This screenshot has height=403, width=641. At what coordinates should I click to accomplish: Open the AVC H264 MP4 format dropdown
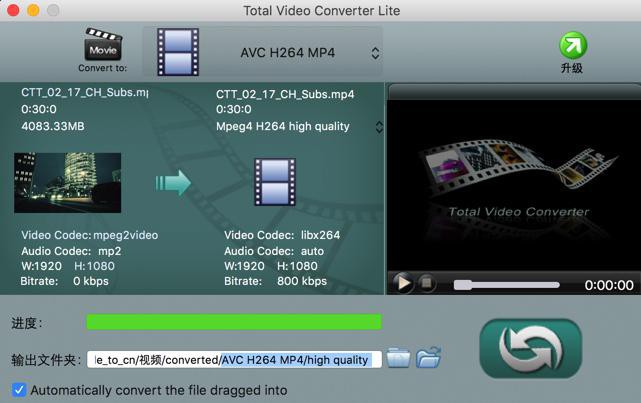[x=262, y=52]
